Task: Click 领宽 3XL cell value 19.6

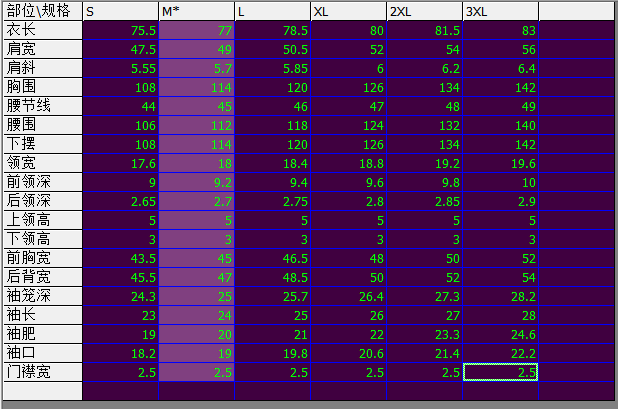Action: coord(501,163)
